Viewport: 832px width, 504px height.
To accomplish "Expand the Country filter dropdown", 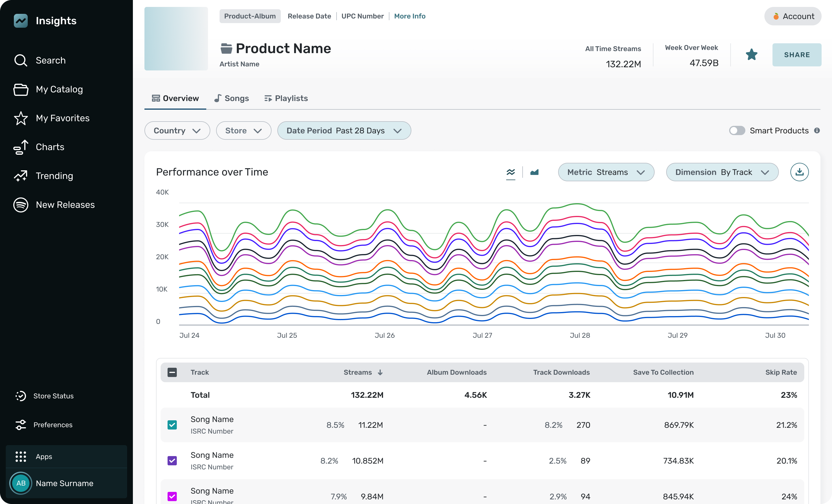I will click(177, 130).
